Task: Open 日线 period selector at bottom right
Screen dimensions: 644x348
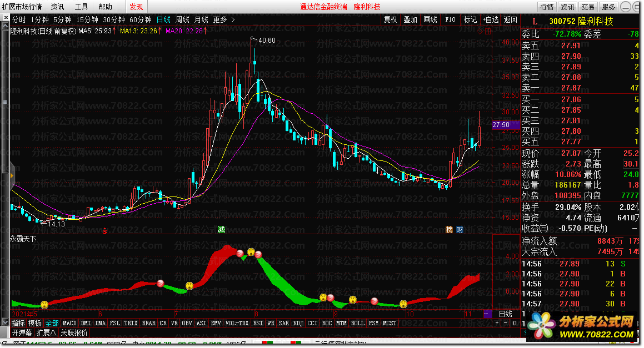Action: [506, 314]
